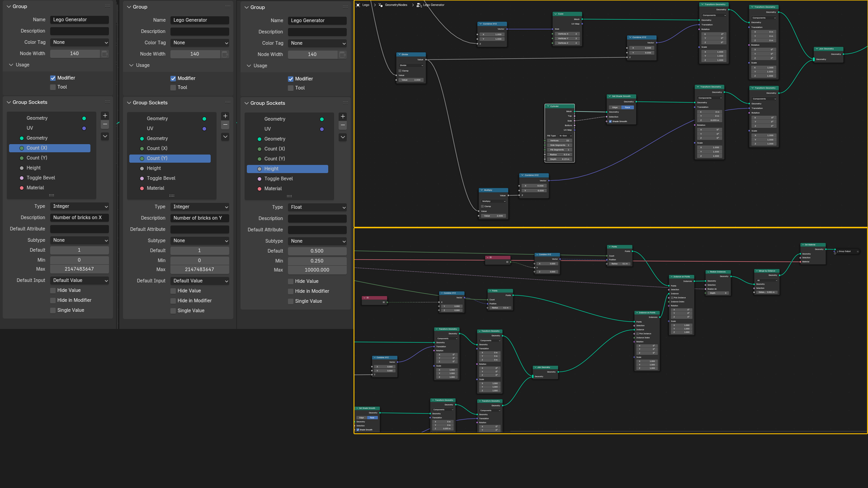Screen dimensions: 868x488
Task: Add a socket in the middle Group Sockets panel
Action: (x=225, y=116)
